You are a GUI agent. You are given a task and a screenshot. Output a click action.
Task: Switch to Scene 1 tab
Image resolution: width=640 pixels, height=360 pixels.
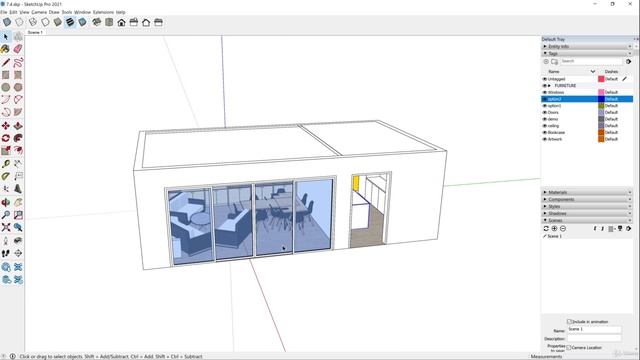(x=35, y=32)
